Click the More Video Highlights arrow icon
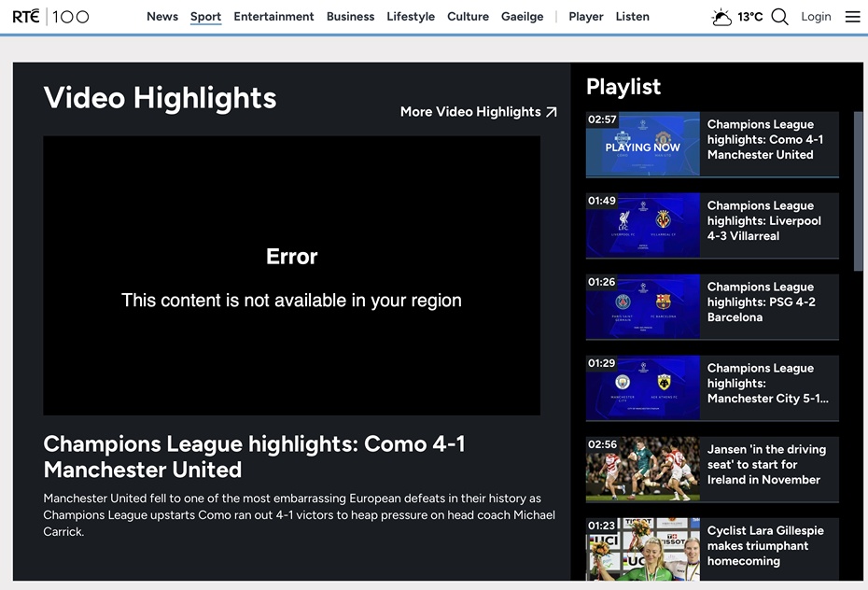This screenshot has width=868, height=590. point(552,112)
